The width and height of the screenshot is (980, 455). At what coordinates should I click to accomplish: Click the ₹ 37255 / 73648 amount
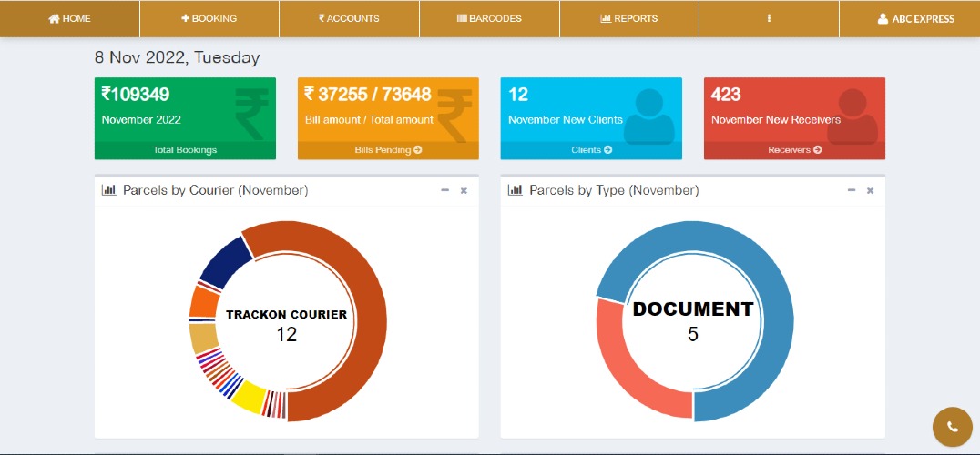(x=368, y=95)
